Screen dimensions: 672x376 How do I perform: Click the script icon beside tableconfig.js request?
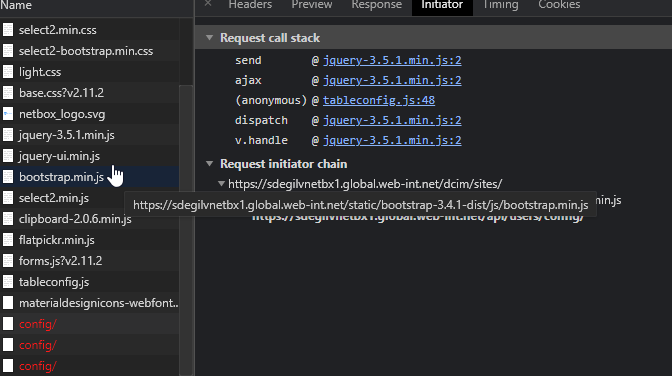pos(8,282)
